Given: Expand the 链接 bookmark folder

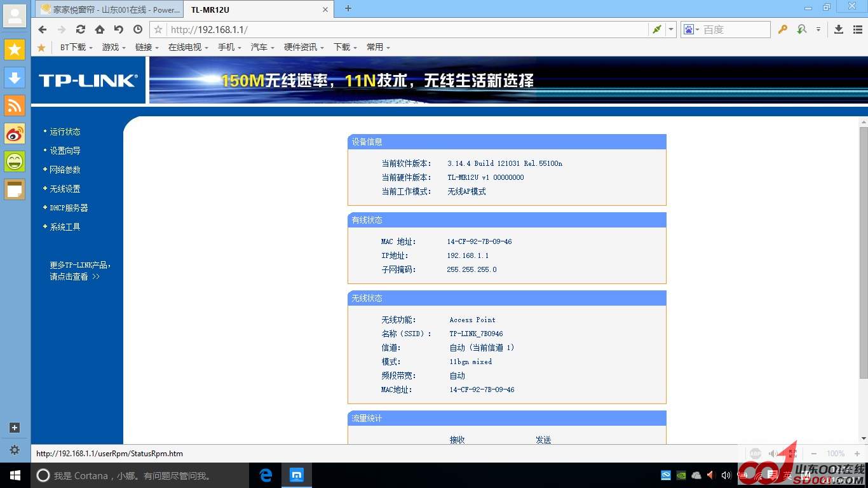Looking at the screenshot, I should click(x=147, y=47).
